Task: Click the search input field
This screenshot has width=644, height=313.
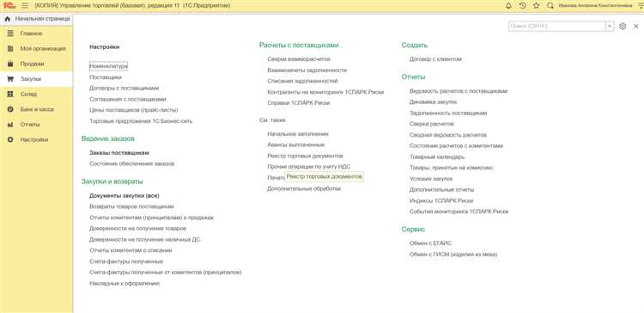Action: 557,26
